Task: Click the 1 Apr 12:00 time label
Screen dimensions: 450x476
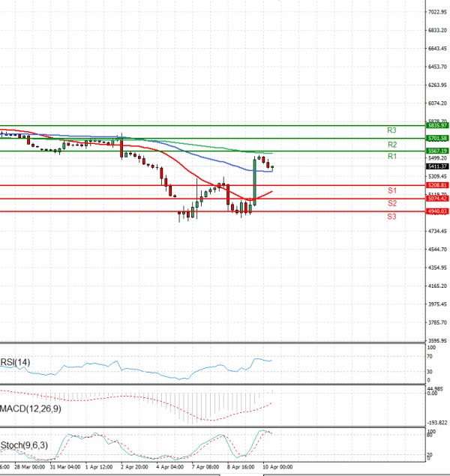Action: (99, 467)
